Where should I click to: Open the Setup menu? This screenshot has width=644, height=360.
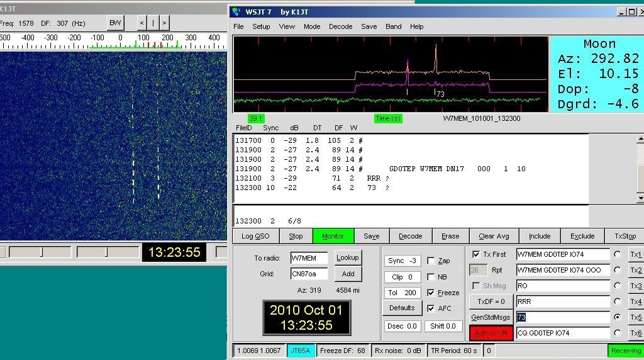tap(261, 26)
